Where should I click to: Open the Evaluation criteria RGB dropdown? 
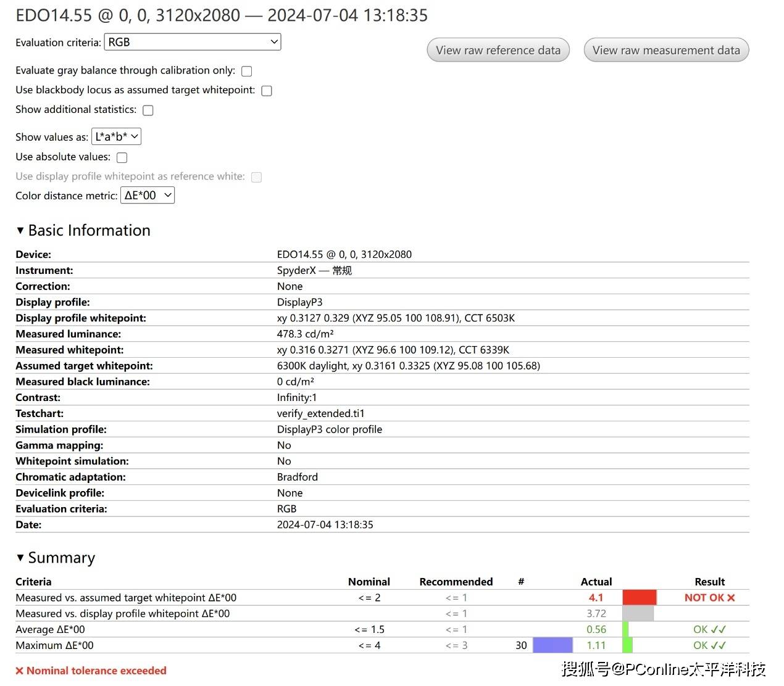pyautogui.click(x=192, y=42)
